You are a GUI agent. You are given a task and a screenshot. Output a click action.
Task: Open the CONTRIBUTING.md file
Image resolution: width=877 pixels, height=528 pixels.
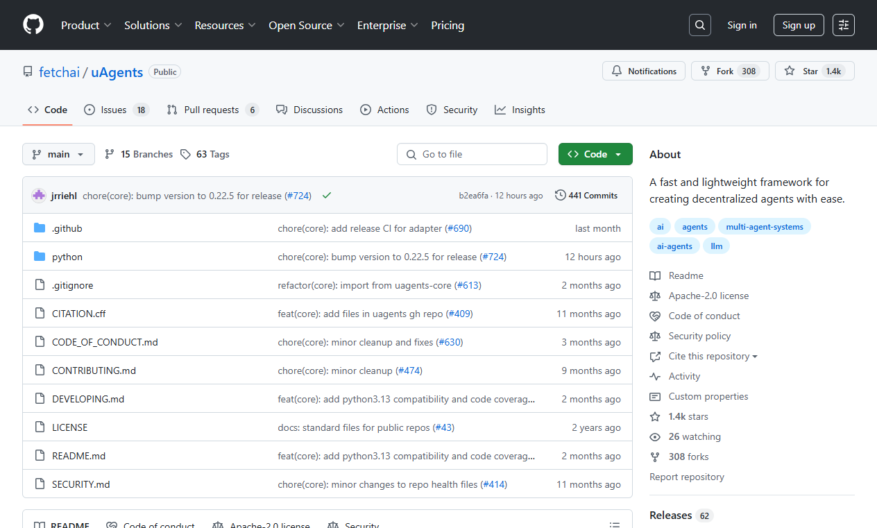tap(94, 370)
